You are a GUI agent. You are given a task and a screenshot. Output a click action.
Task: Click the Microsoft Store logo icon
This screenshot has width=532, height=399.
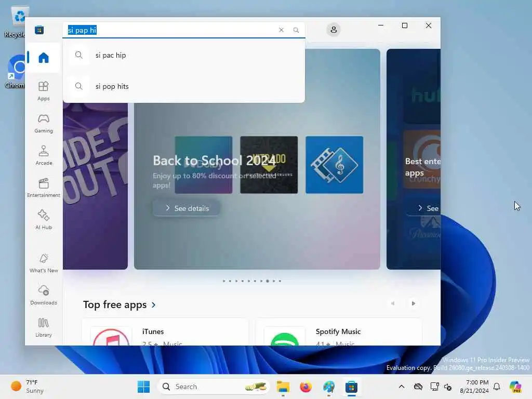[x=39, y=30]
